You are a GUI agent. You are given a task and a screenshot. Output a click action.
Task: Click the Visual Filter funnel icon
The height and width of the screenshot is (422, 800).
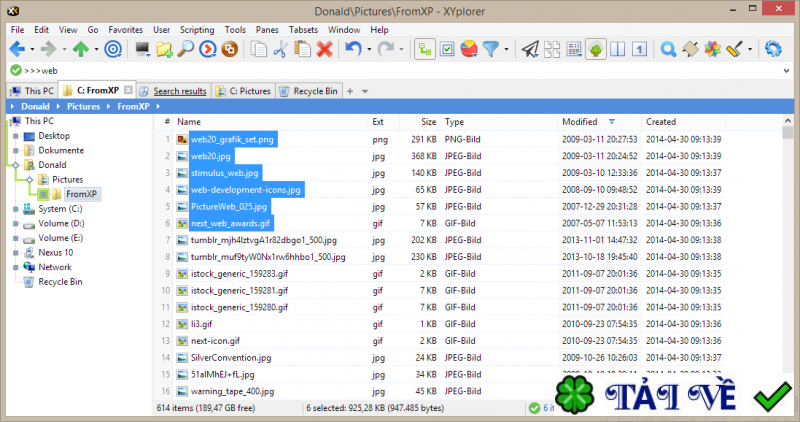(491, 49)
